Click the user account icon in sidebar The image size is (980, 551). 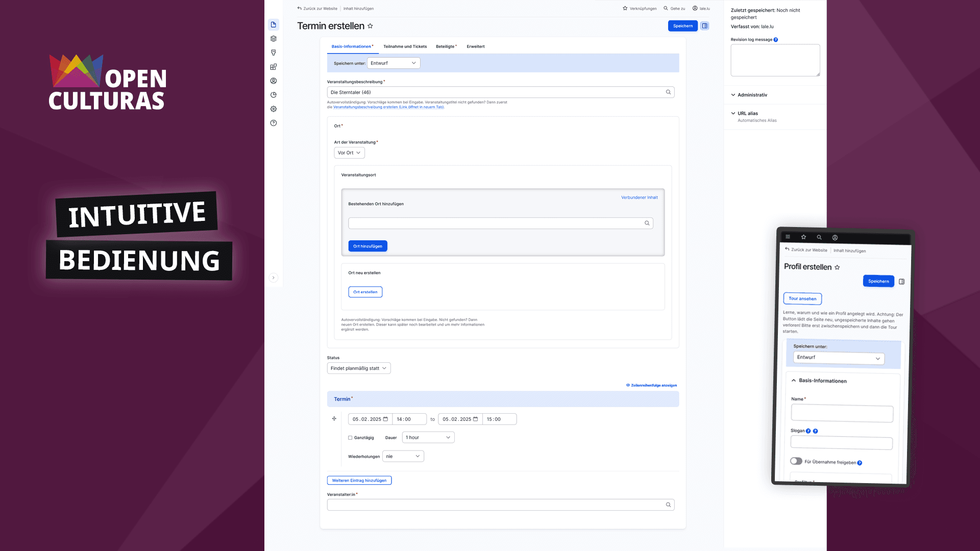click(274, 81)
